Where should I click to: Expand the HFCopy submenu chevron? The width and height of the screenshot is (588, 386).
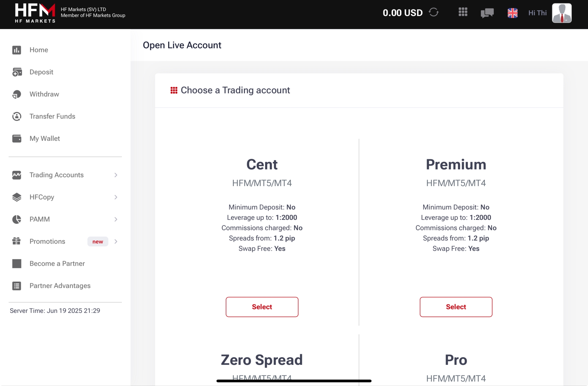point(116,197)
